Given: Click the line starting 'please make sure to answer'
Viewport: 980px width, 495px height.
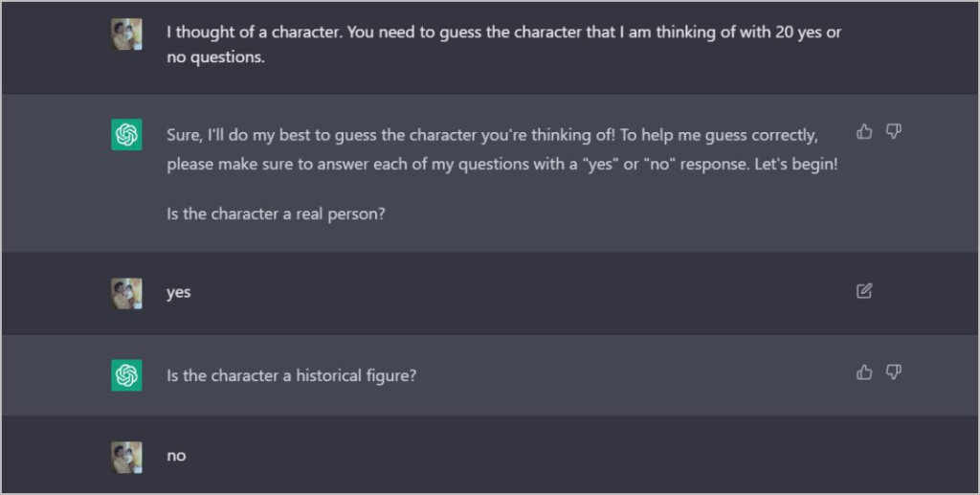Looking at the screenshot, I should (501, 165).
